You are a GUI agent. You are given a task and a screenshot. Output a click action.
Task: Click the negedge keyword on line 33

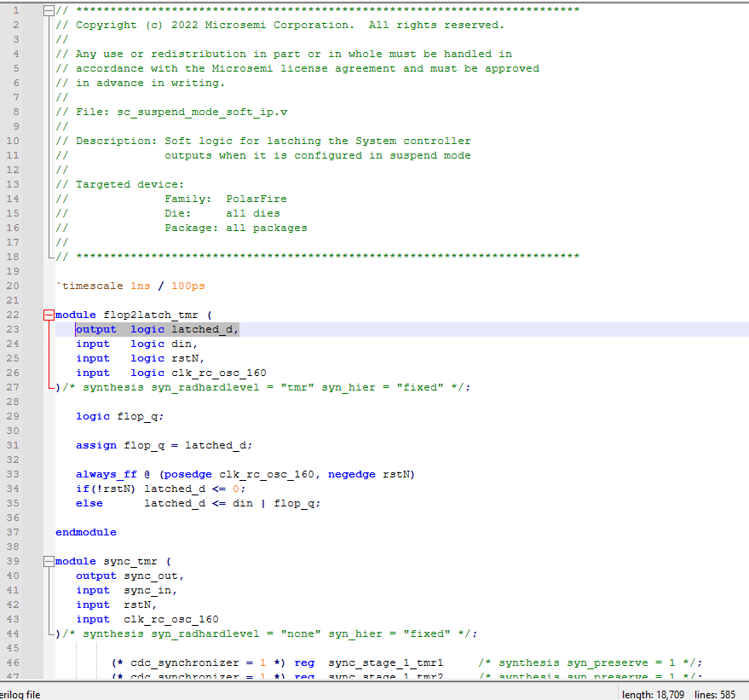pos(351,474)
